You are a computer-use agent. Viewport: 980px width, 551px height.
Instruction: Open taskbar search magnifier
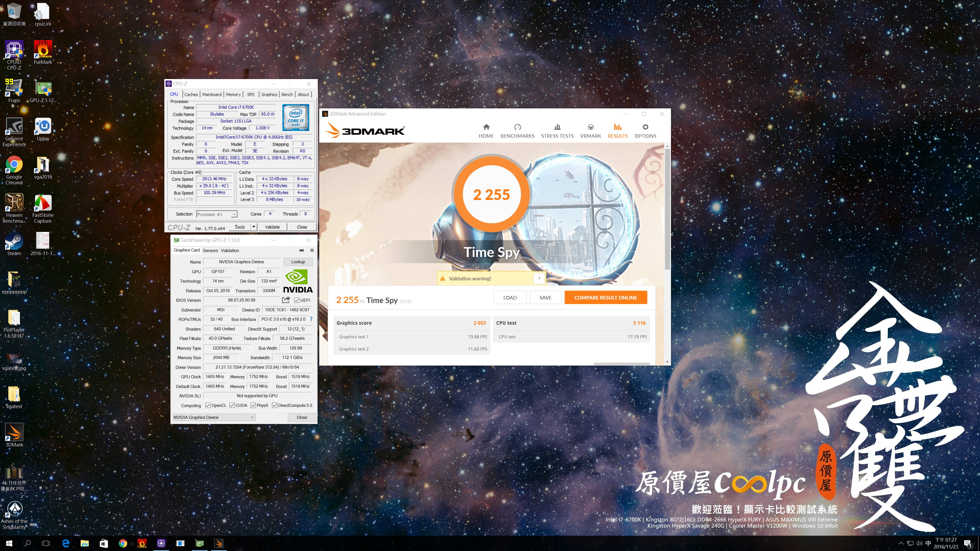27,543
